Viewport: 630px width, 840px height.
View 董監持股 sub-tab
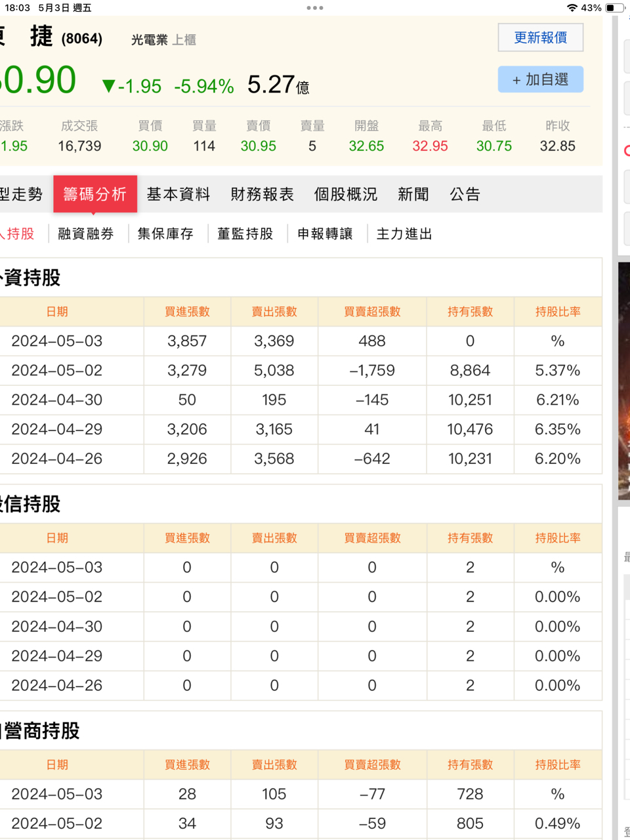click(245, 234)
